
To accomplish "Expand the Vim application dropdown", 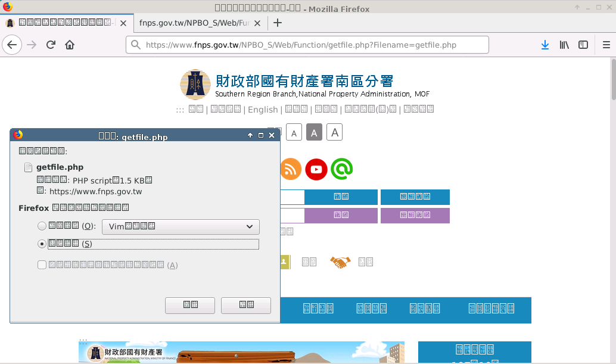I will 181,226.
